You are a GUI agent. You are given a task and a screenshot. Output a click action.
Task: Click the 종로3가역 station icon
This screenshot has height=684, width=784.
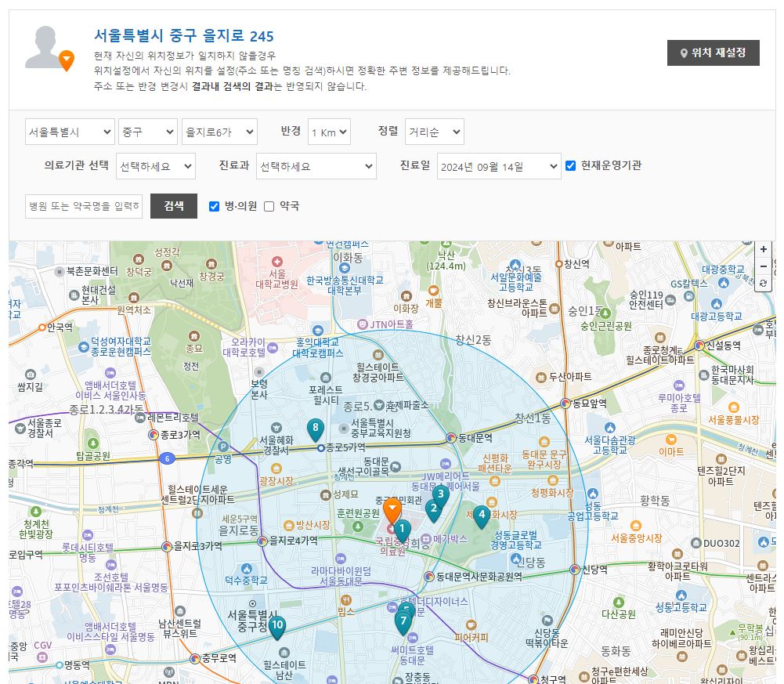pos(154,435)
